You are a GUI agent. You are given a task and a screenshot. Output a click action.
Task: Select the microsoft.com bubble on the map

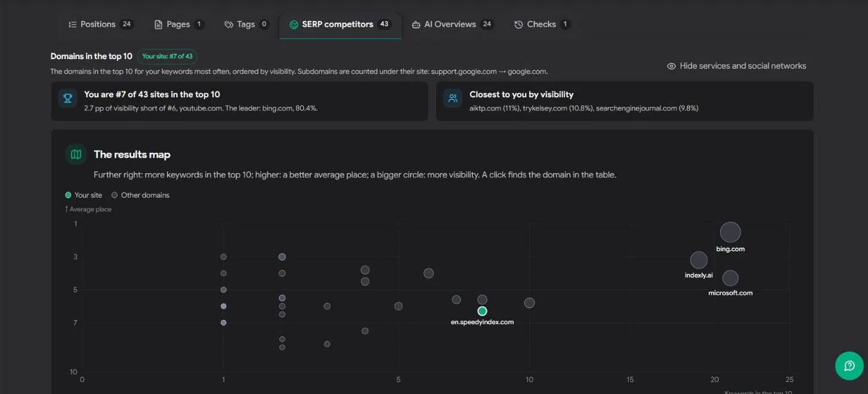pyautogui.click(x=730, y=278)
